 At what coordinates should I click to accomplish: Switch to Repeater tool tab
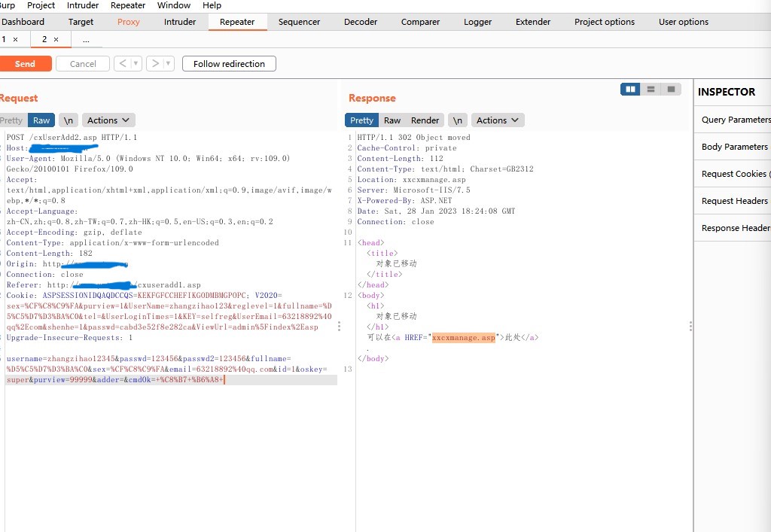(x=237, y=22)
